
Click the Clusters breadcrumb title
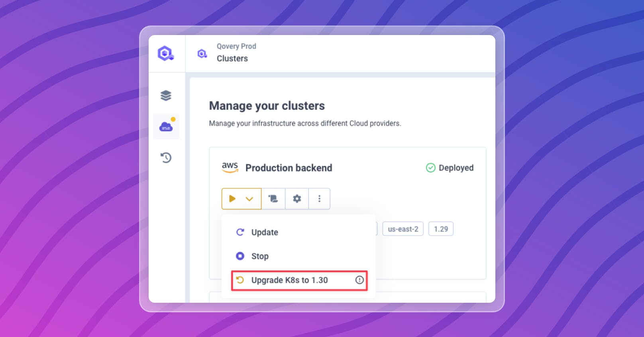point(232,59)
